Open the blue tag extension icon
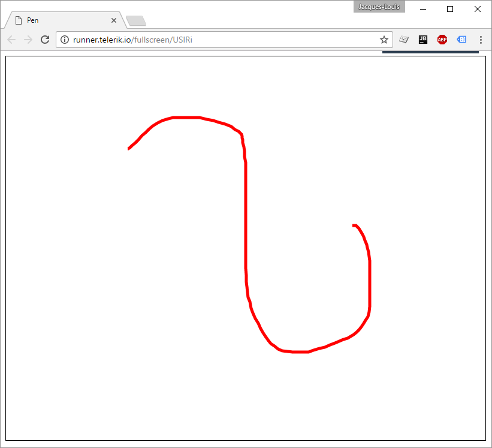Viewport: 492px width, 448px height. click(x=461, y=40)
